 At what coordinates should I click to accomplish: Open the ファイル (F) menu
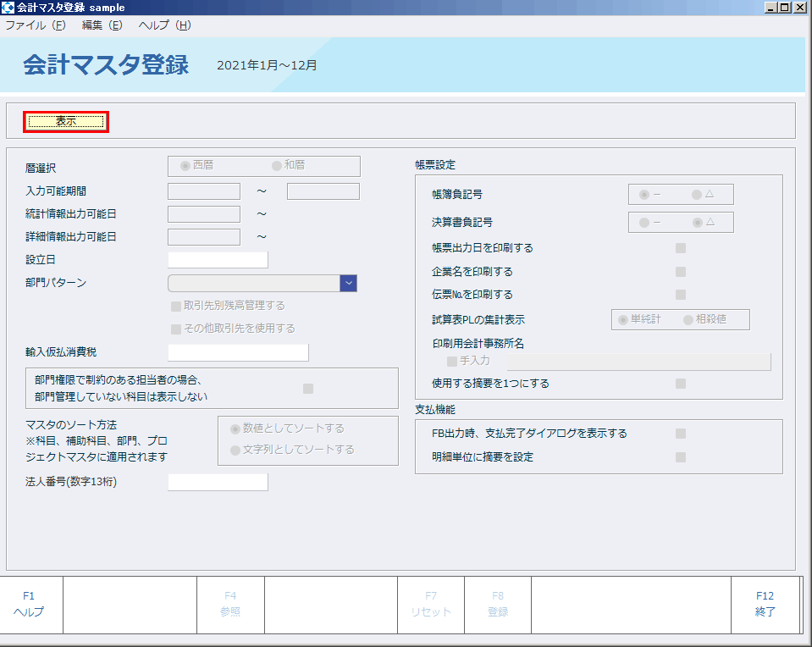(36, 25)
